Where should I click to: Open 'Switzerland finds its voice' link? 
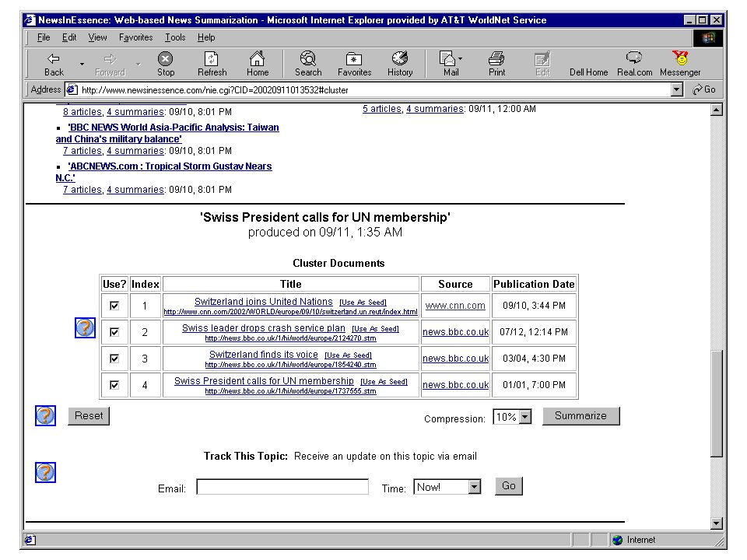pos(264,355)
